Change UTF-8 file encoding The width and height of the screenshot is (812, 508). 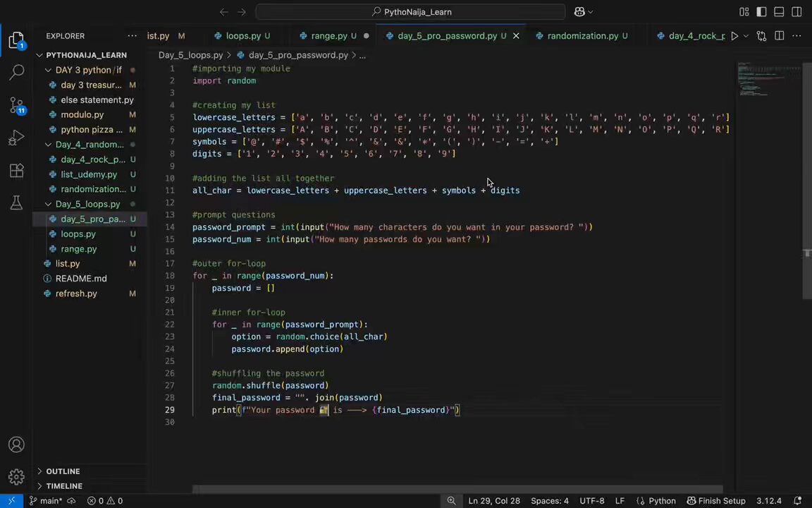coord(592,501)
